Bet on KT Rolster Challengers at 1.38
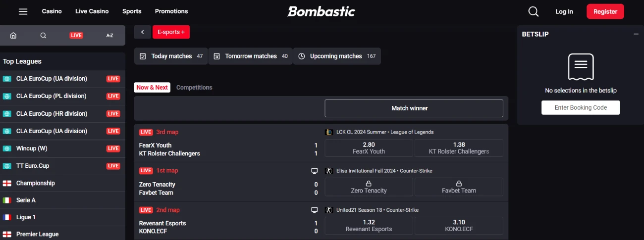 click(x=459, y=148)
